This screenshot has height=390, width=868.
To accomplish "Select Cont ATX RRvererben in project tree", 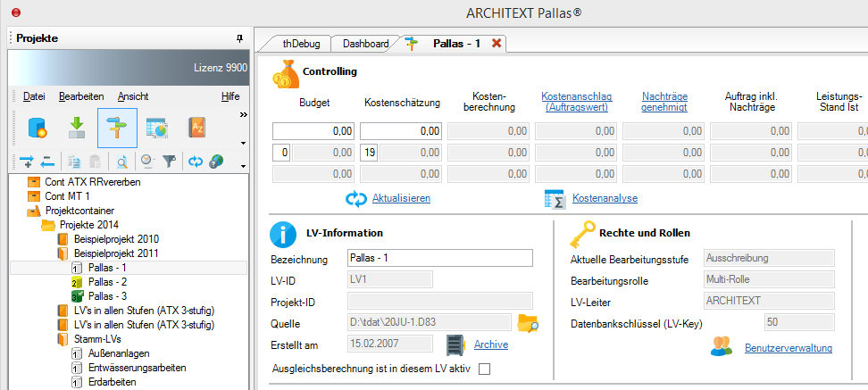I will [93, 181].
